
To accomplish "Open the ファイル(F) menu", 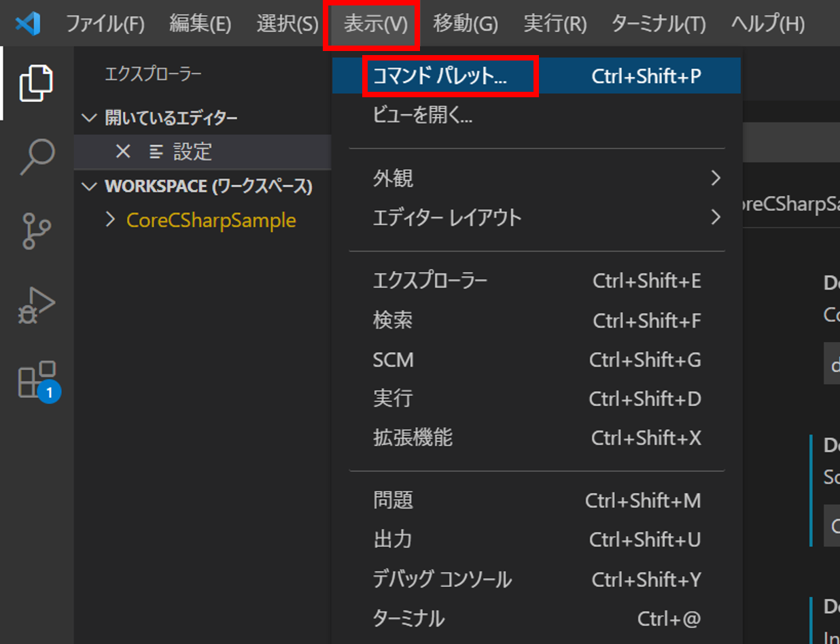I will 105,24.
